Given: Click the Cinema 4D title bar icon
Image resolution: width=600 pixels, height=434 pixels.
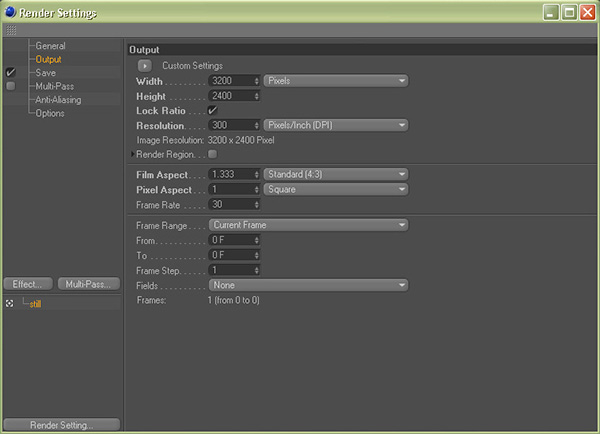Looking at the screenshot, I should (x=10, y=12).
